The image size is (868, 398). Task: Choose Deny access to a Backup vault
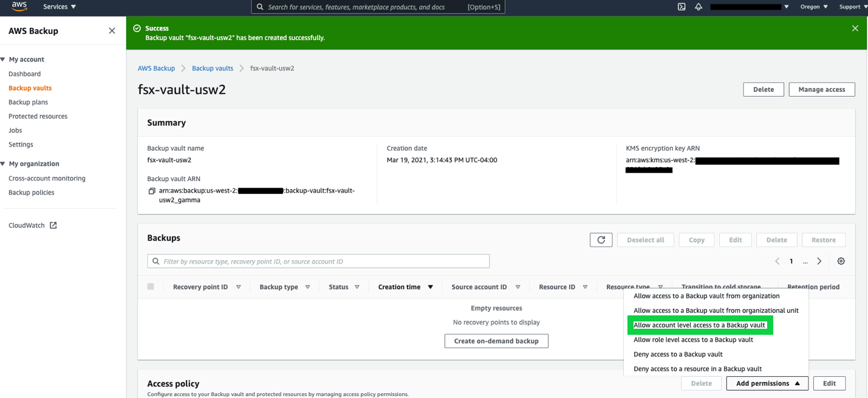click(x=678, y=354)
